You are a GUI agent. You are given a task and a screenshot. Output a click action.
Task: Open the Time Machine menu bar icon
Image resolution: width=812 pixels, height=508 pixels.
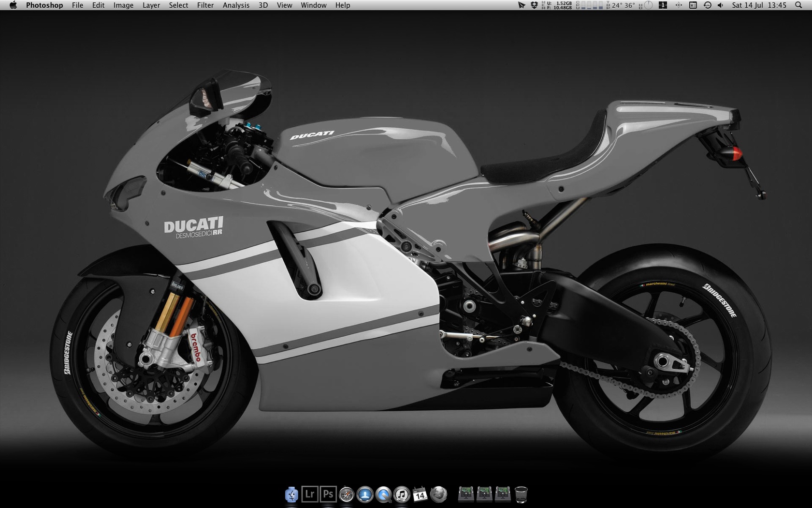(x=707, y=5)
